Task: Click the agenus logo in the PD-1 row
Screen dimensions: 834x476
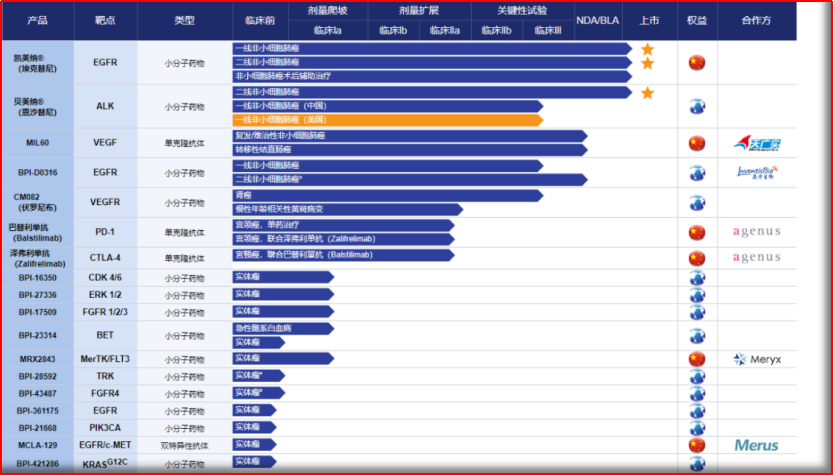Action: pos(756,232)
